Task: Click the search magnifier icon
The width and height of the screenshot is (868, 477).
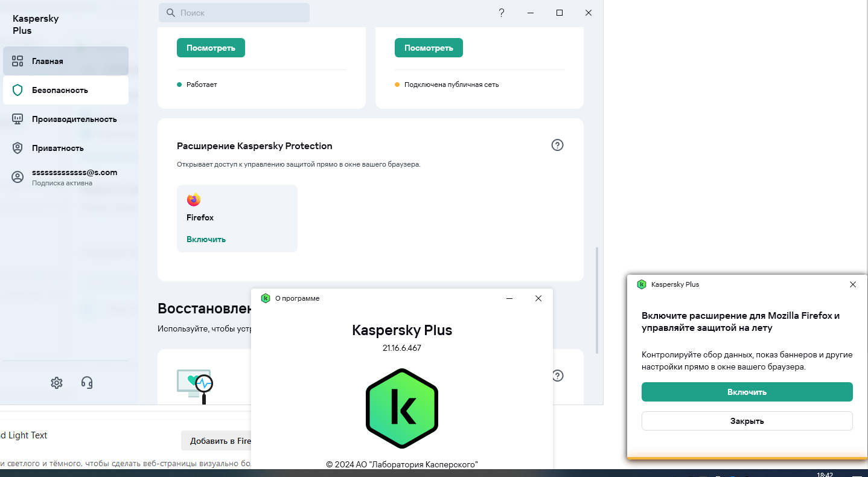Action: pos(171,13)
